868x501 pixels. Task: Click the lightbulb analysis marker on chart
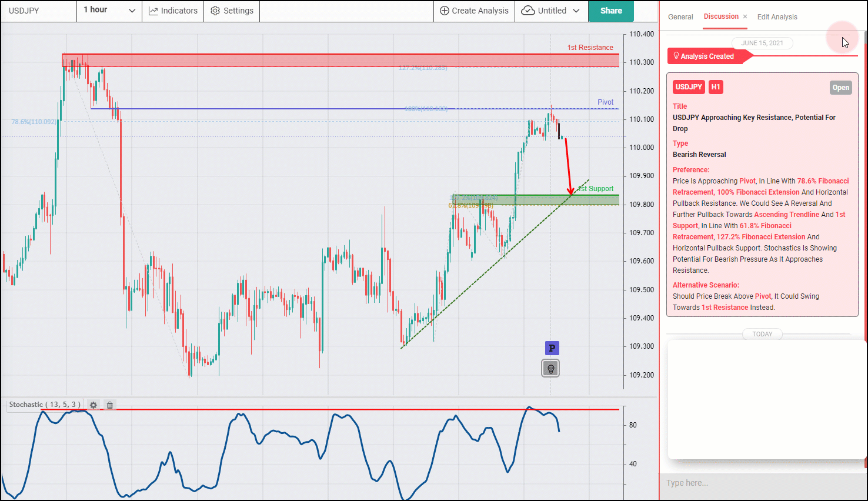pyautogui.click(x=550, y=369)
